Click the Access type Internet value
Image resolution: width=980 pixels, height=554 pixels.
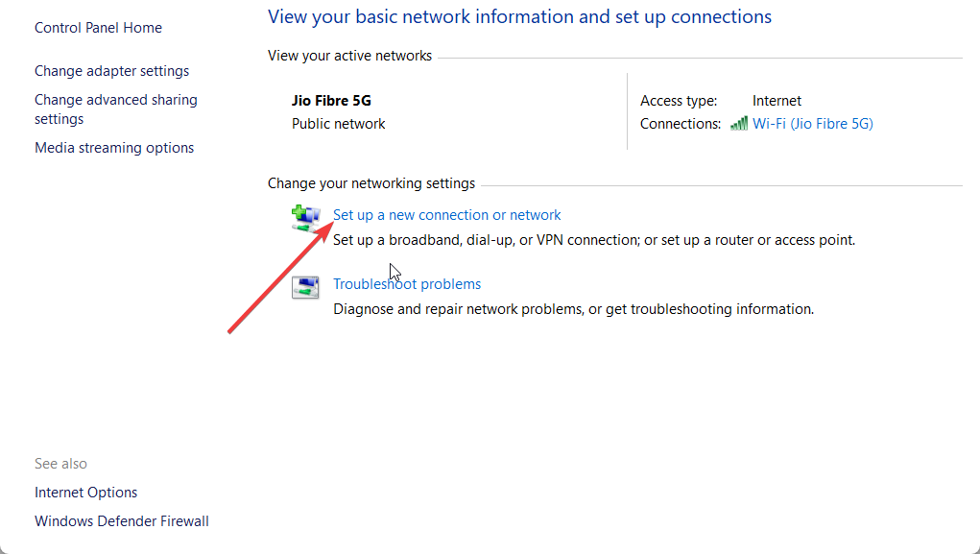[x=777, y=101]
